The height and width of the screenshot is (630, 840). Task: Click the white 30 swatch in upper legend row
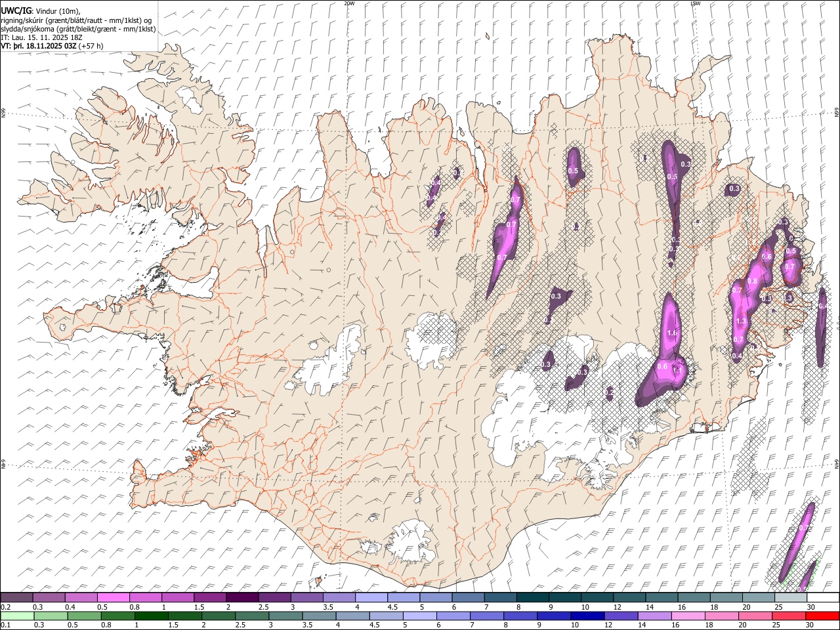(x=822, y=597)
